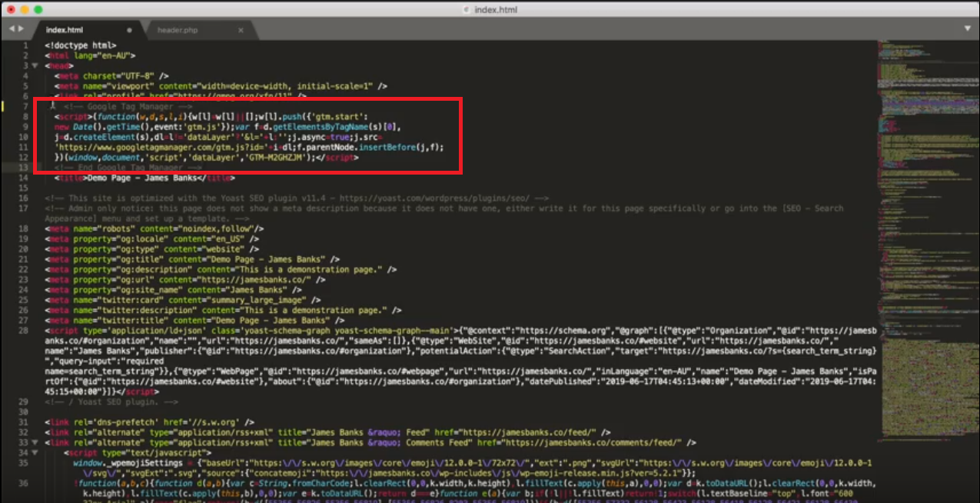
Task: Click the file icon beside index.html in titlebar
Action: [x=467, y=10]
